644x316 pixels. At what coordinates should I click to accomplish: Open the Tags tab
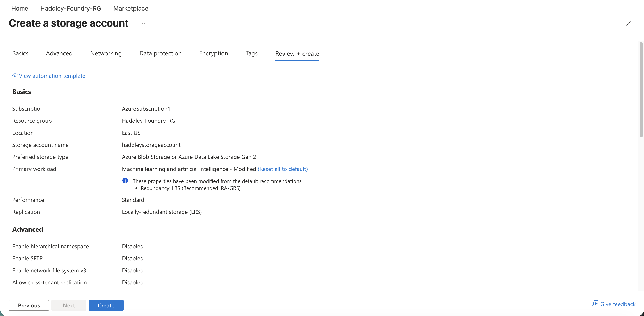(x=251, y=53)
